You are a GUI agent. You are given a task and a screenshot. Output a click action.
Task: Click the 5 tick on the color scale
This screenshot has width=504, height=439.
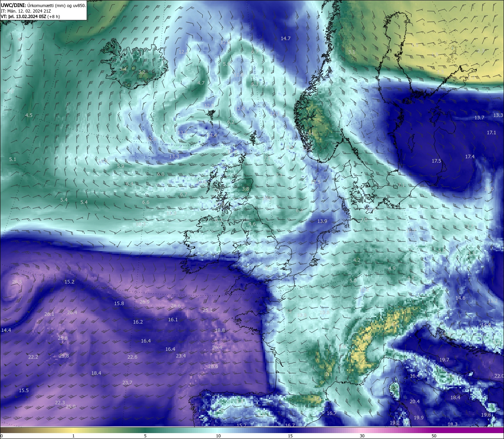pyautogui.click(x=145, y=436)
